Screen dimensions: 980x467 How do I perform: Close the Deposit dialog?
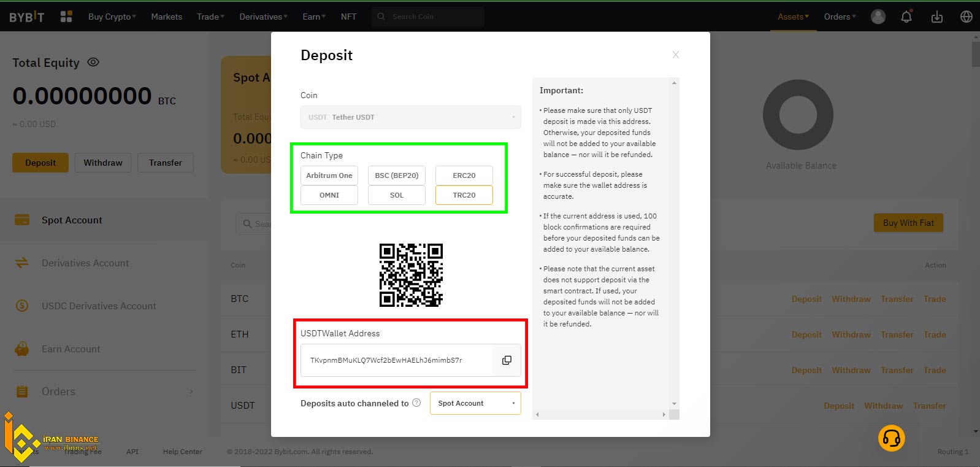(676, 55)
